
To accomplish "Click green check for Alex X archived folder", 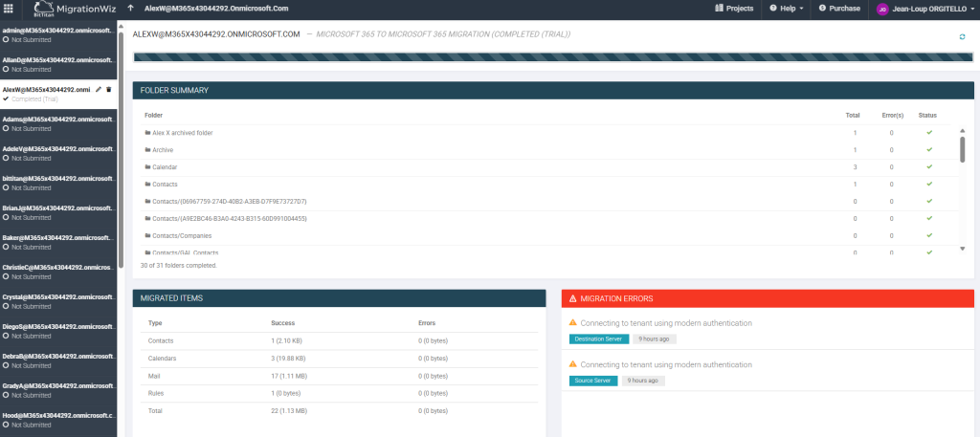I will coord(928,132).
